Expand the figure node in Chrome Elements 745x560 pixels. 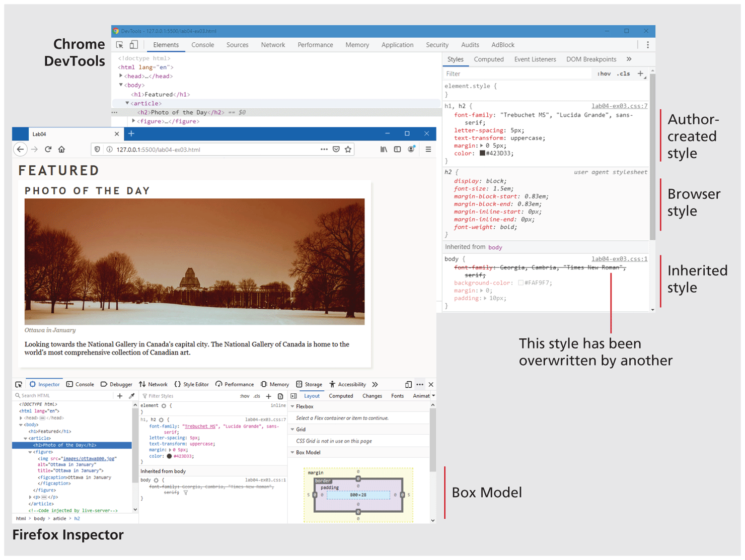(133, 121)
